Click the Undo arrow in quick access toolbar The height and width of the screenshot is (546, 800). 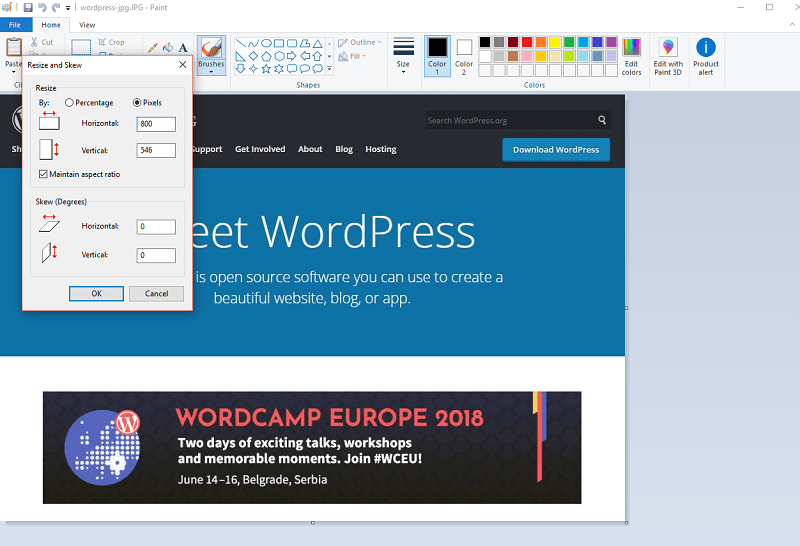tap(42, 8)
